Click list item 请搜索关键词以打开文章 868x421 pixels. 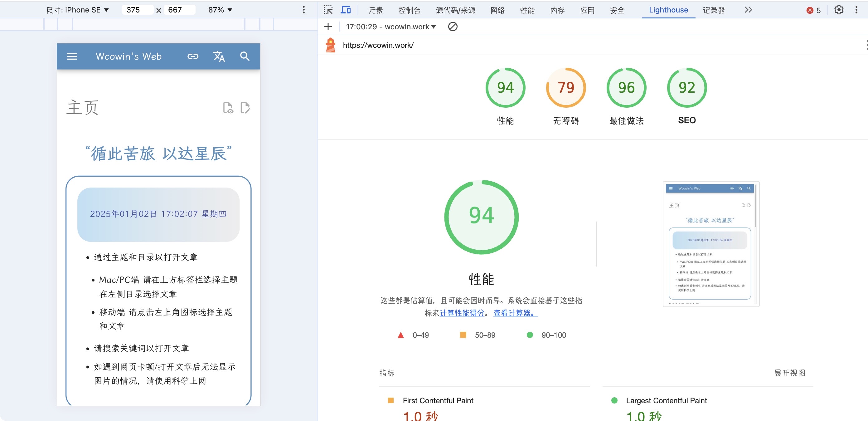(x=141, y=348)
